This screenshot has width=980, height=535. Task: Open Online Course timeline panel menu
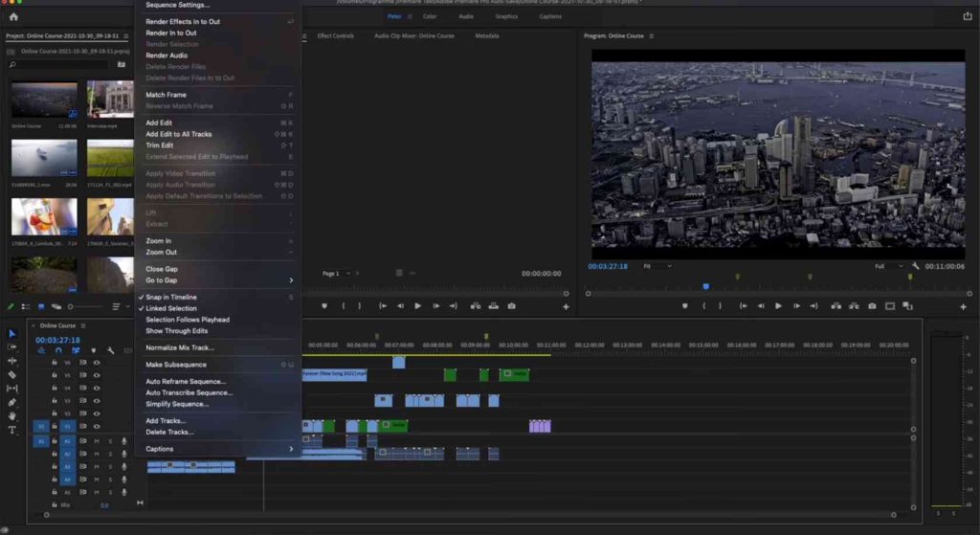pyautogui.click(x=83, y=325)
